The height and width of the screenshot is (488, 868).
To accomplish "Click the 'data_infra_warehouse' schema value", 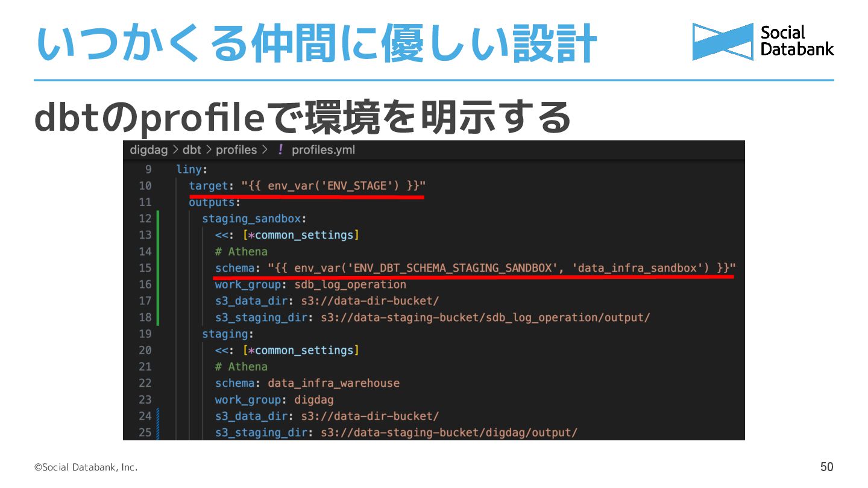I will click(333, 383).
